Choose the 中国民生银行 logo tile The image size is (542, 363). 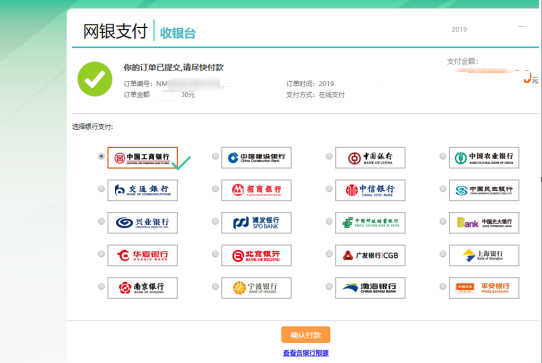484,190
